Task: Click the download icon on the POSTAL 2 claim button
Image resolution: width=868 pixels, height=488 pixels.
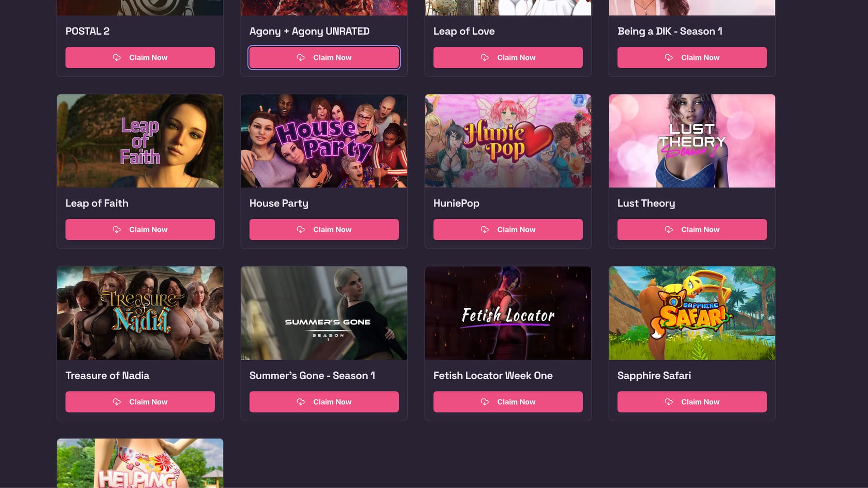Action: (117, 57)
